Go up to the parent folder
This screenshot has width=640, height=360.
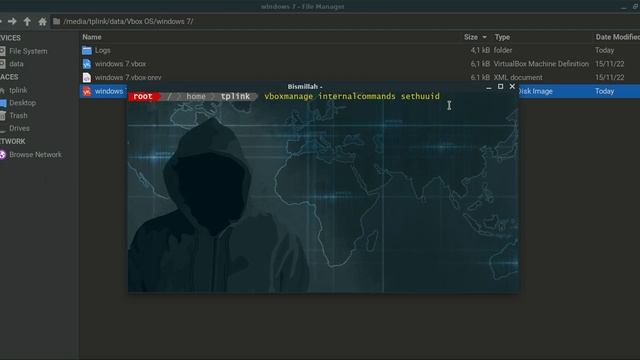coord(27,21)
